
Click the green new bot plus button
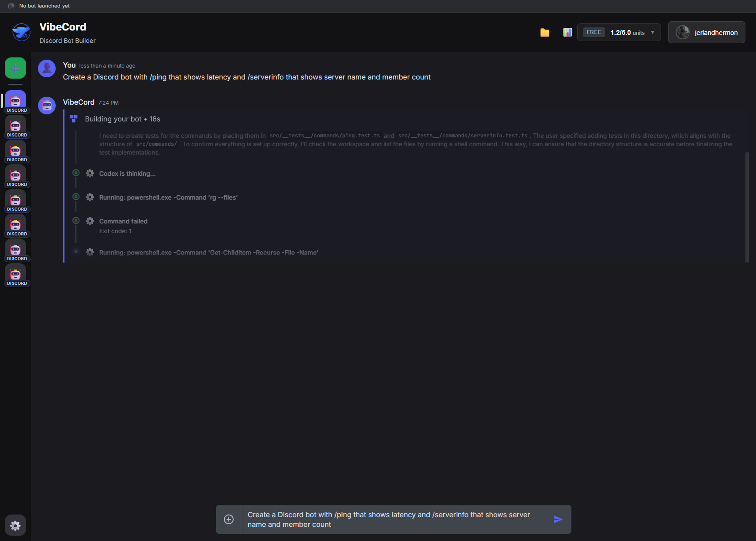point(15,68)
